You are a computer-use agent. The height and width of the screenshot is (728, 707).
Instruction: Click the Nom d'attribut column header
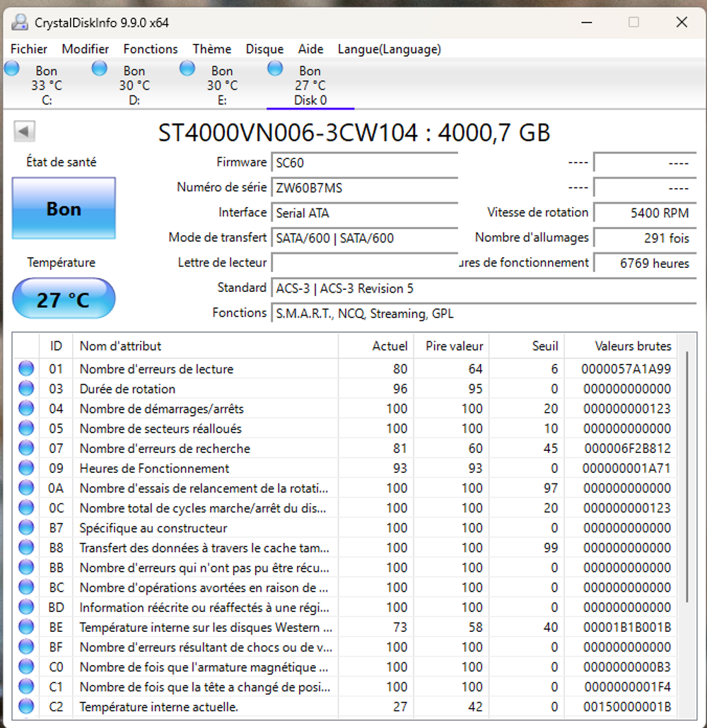coord(205,346)
